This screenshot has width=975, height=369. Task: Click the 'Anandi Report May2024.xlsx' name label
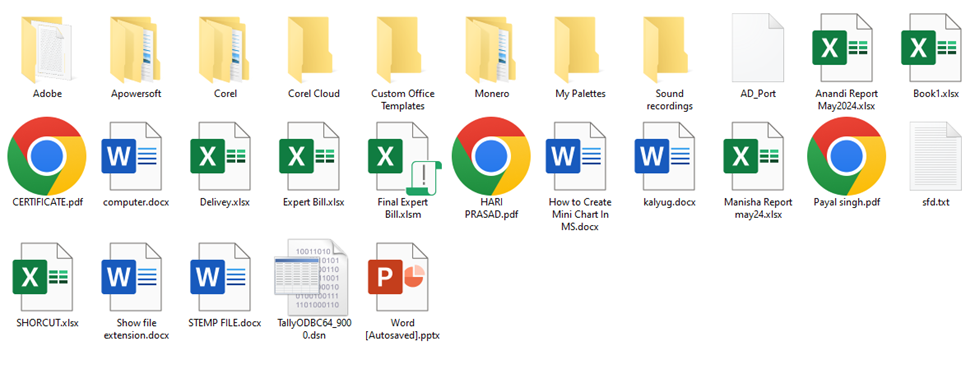tap(847, 100)
